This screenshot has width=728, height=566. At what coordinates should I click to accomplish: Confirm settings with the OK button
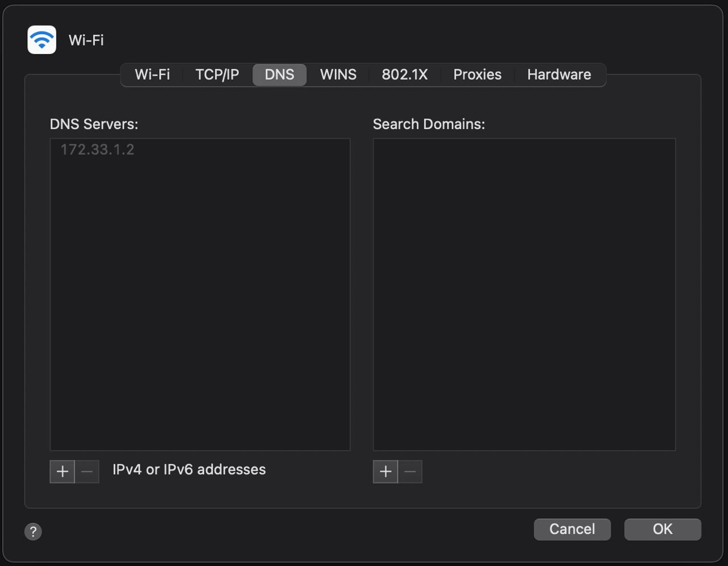click(662, 529)
